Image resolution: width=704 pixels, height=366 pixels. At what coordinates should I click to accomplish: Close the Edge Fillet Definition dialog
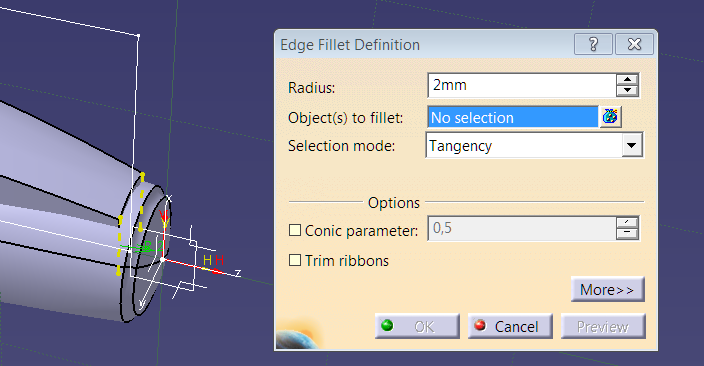point(634,44)
